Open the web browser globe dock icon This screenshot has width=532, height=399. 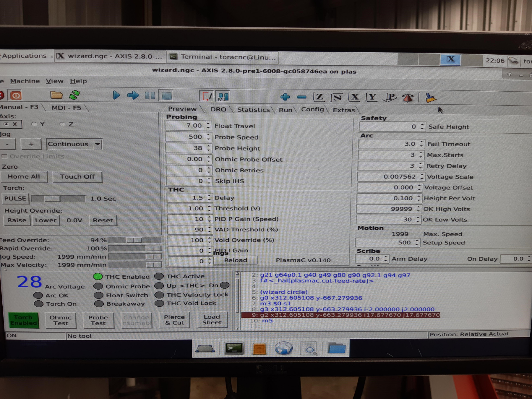(x=284, y=348)
